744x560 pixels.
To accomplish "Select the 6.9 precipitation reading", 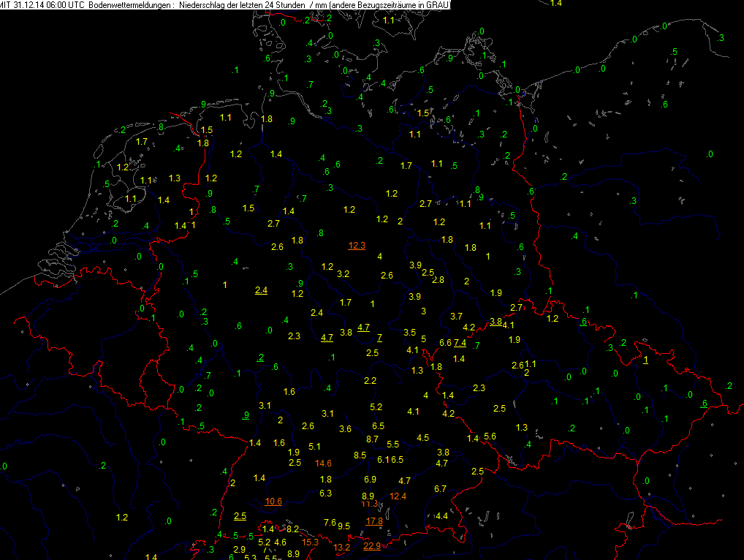I will pos(370,479).
